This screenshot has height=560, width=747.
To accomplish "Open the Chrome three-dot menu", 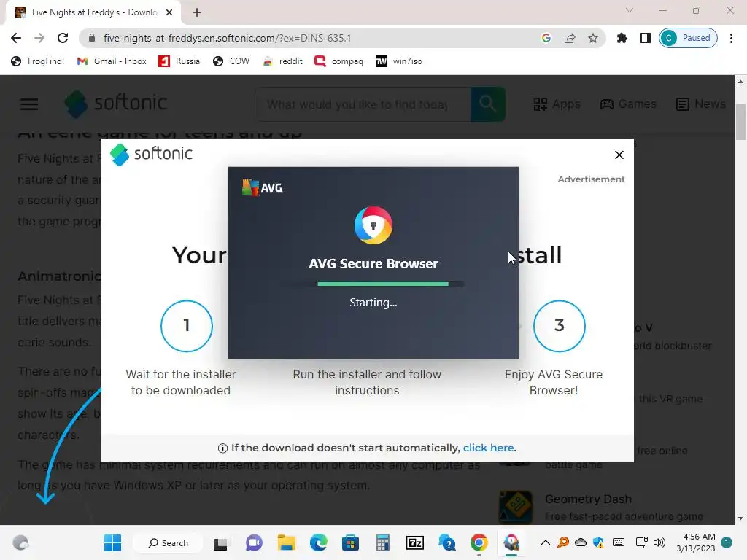I will (731, 38).
